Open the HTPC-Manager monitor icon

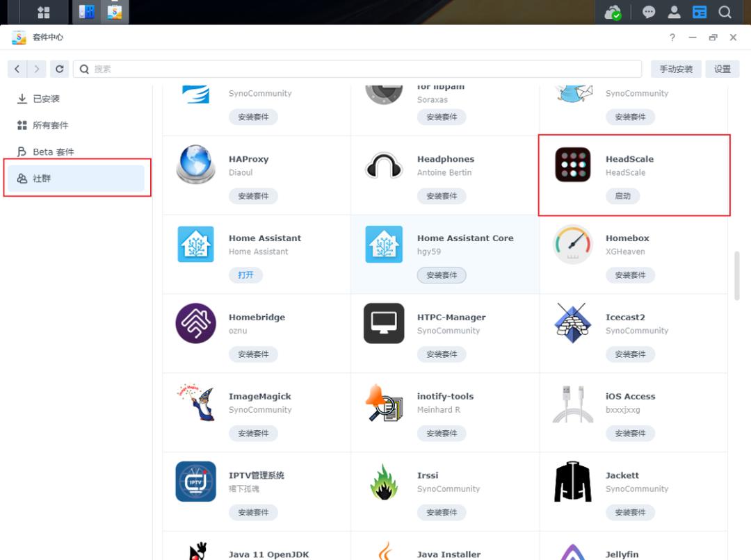pos(384,323)
